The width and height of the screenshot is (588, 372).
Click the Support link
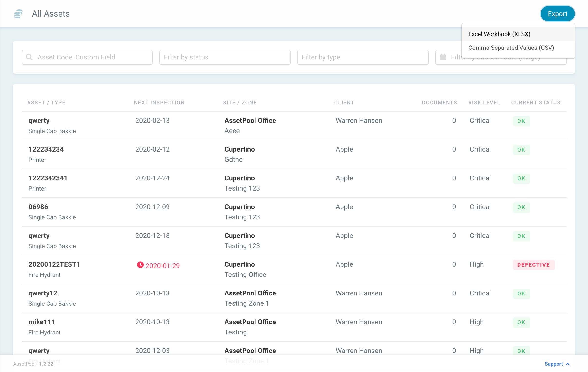click(x=554, y=364)
